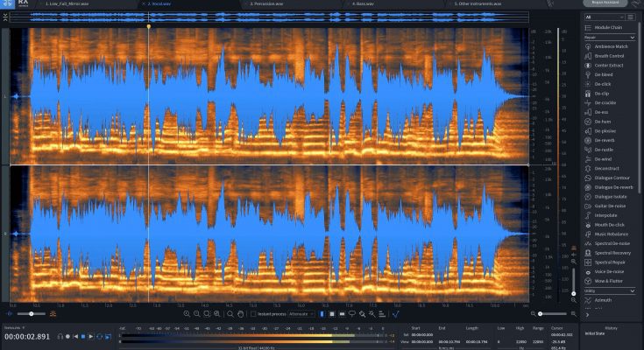Switch to the 4. Bass.wav tab

click(366, 3)
